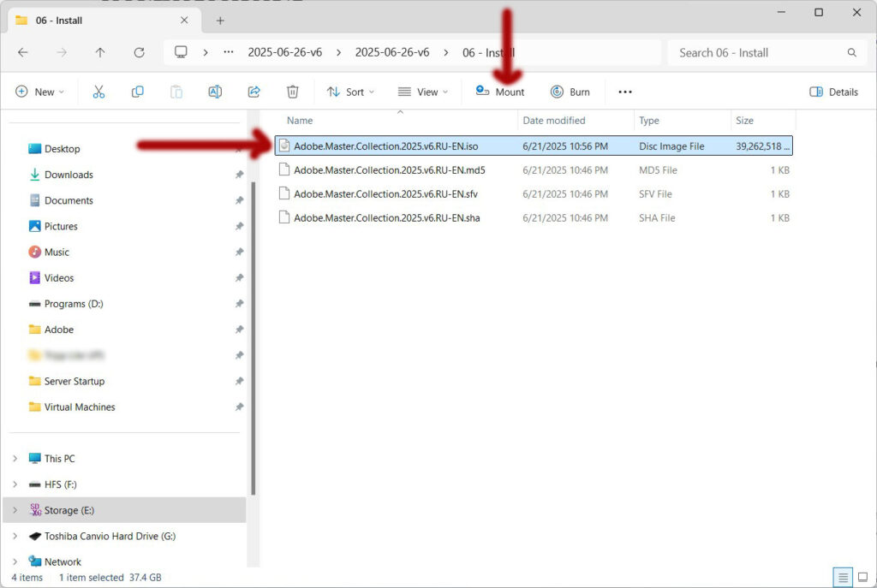The image size is (877, 588).
Task: Go up one folder level
Action: (100, 52)
